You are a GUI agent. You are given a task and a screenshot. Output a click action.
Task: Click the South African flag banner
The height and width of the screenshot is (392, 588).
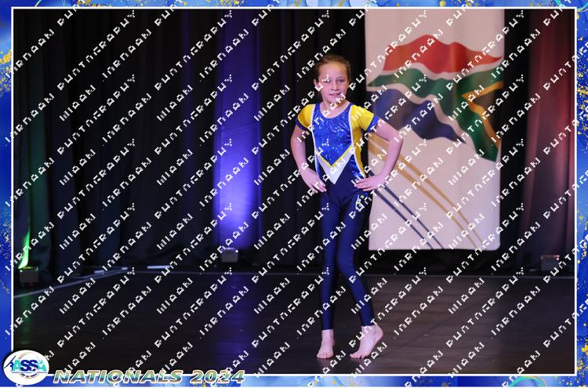(435, 130)
